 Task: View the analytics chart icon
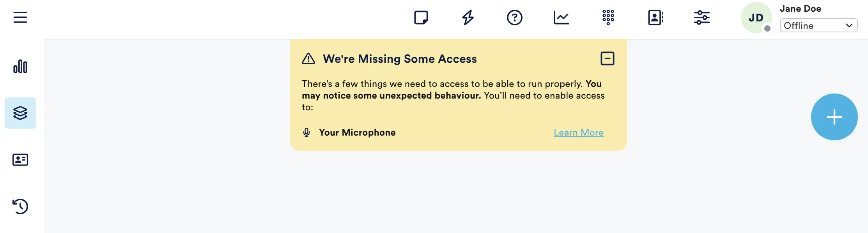click(561, 18)
